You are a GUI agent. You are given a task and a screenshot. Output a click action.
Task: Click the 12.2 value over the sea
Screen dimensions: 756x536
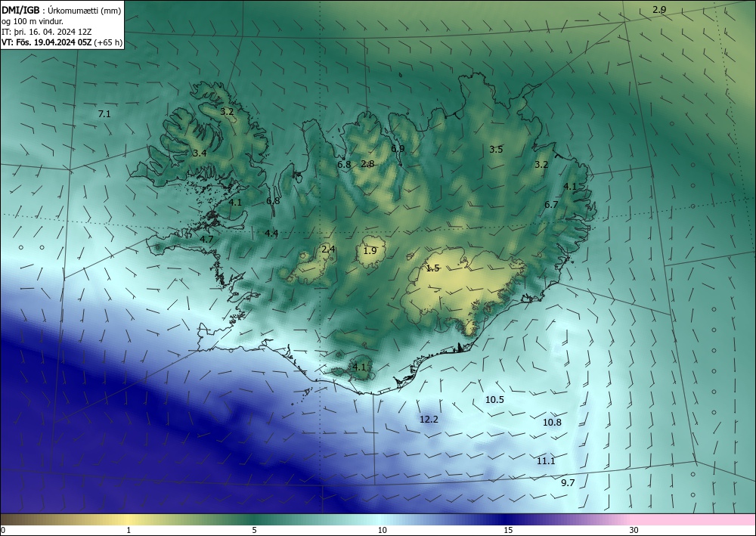point(429,420)
